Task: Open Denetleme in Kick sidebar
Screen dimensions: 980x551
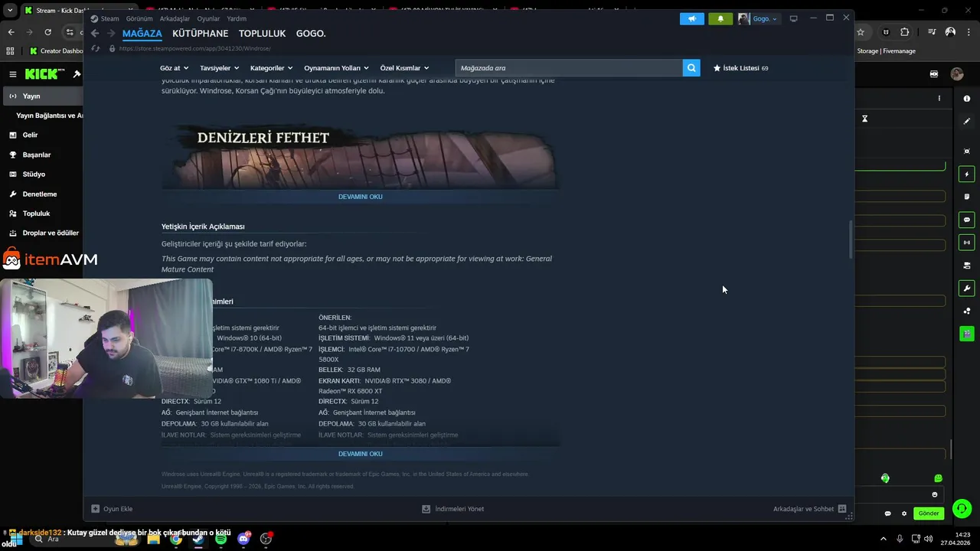Action: point(39,194)
